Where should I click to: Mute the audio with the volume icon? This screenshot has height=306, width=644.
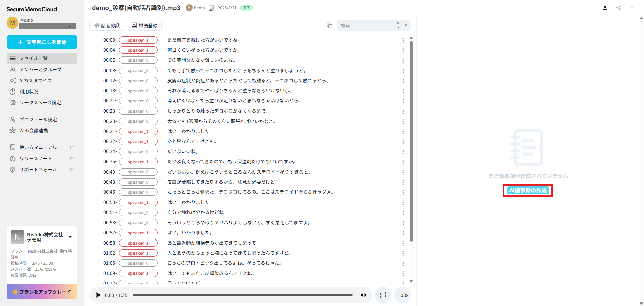tap(363, 295)
